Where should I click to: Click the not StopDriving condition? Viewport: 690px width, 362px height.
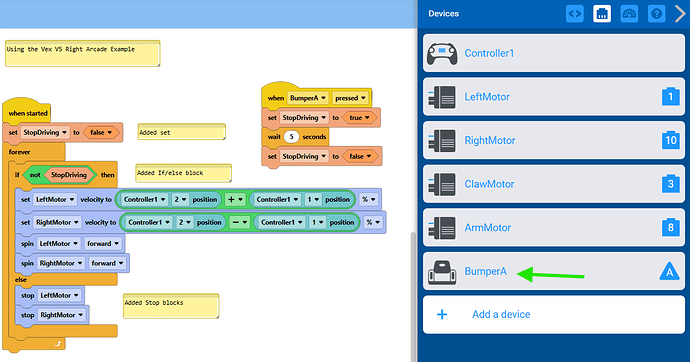pyautogui.click(x=59, y=175)
